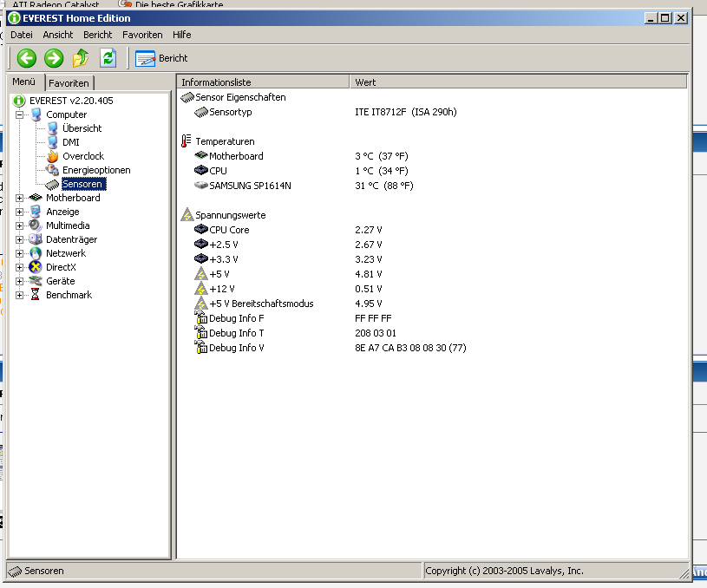Click the Temperaturen thermometer icon
The width and height of the screenshot is (707, 588).
click(x=187, y=141)
